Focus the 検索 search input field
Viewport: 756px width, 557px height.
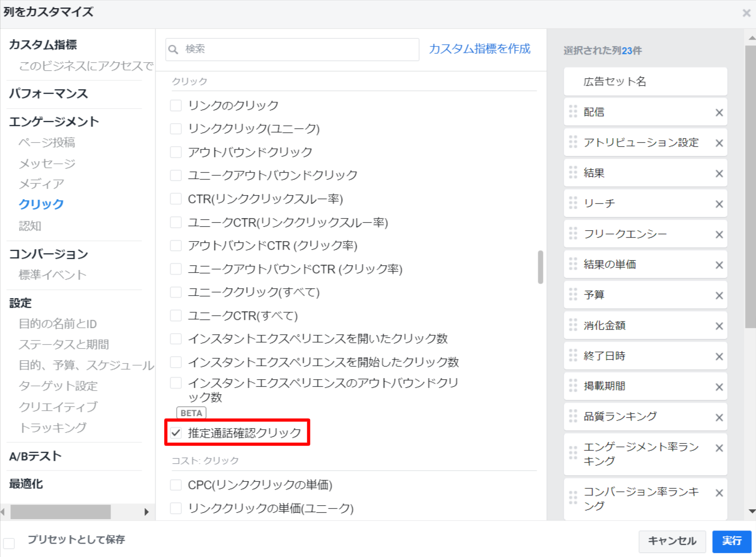[x=299, y=49]
